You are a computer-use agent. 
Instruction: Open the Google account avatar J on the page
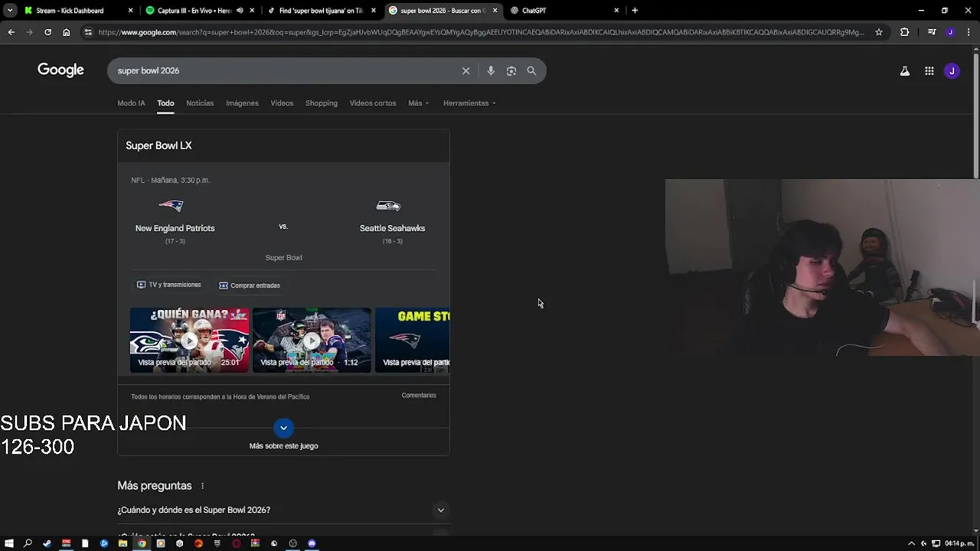952,71
